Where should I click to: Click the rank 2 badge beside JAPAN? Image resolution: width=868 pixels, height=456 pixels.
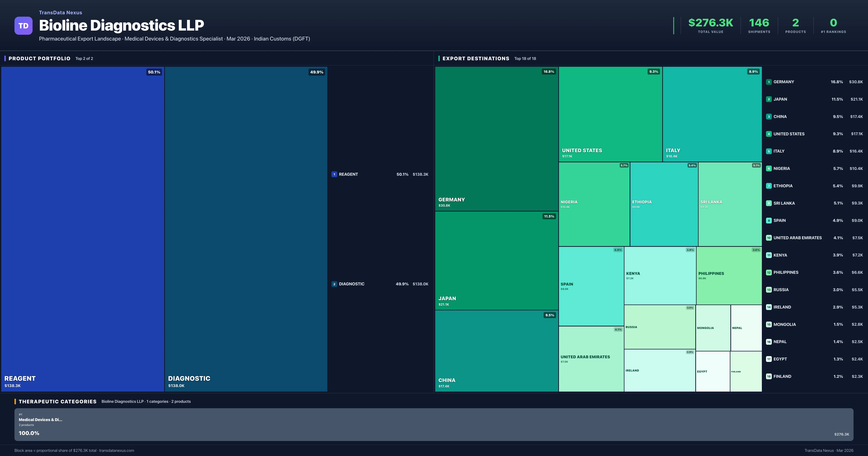tap(769, 99)
